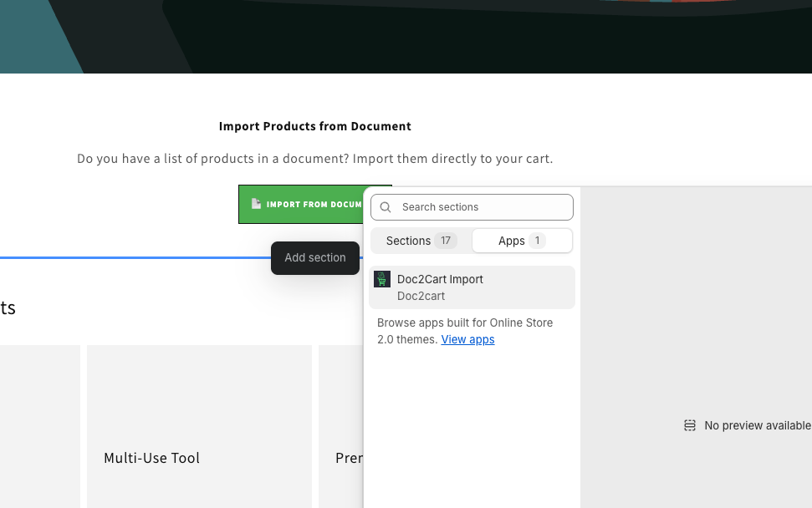Click the "1" count badge on Apps
812x508 pixels.
click(x=537, y=241)
